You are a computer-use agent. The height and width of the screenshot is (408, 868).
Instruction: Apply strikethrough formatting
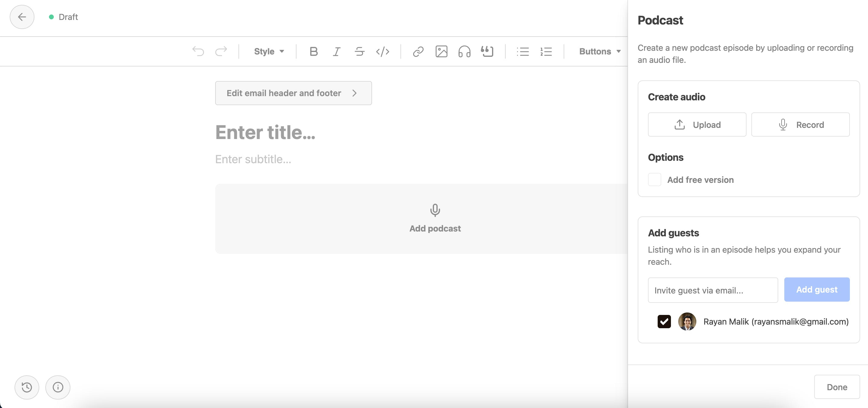[360, 52]
